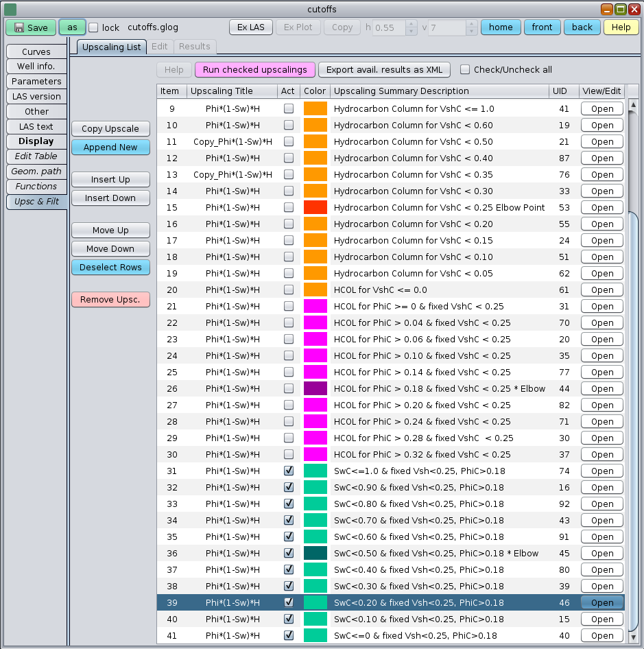Click the dark purple swatch of item 26
The width and height of the screenshot is (644, 649).
click(315, 389)
